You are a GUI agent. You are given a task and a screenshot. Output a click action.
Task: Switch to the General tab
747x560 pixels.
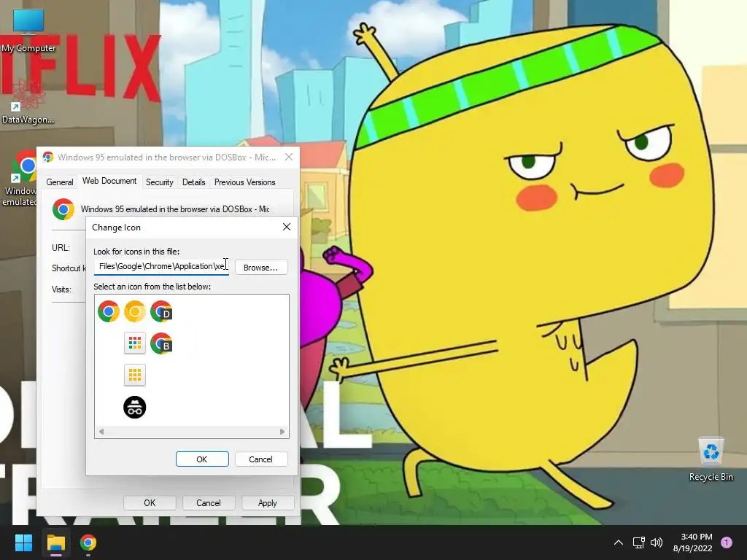point(60,182)
